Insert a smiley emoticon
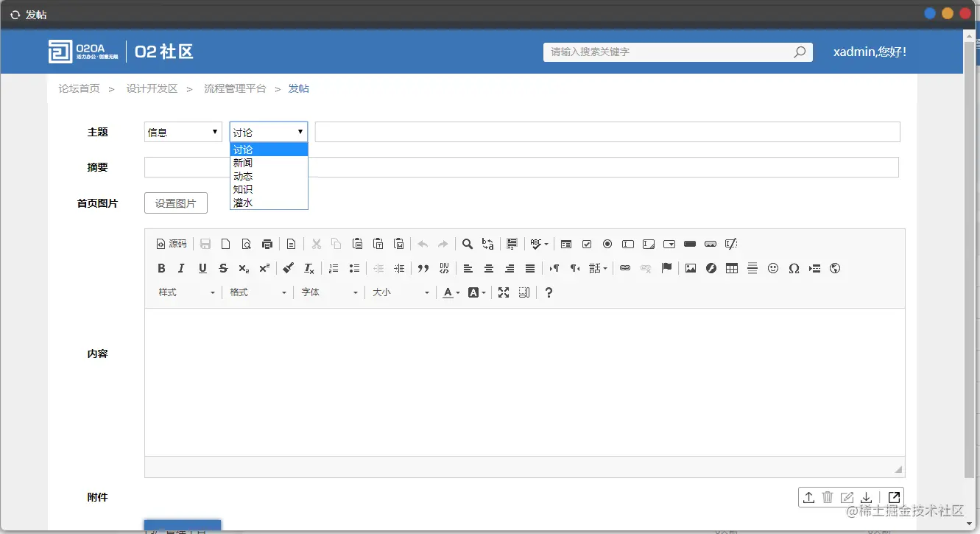This screenshot has width=980, height=534. pos(773,268)
